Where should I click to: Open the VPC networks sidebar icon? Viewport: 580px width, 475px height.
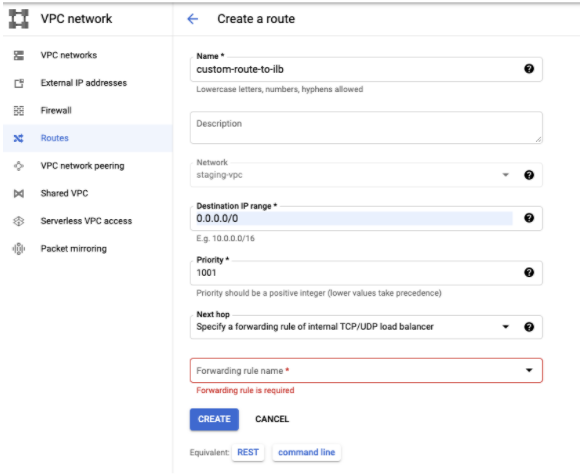tap(18, 55)
